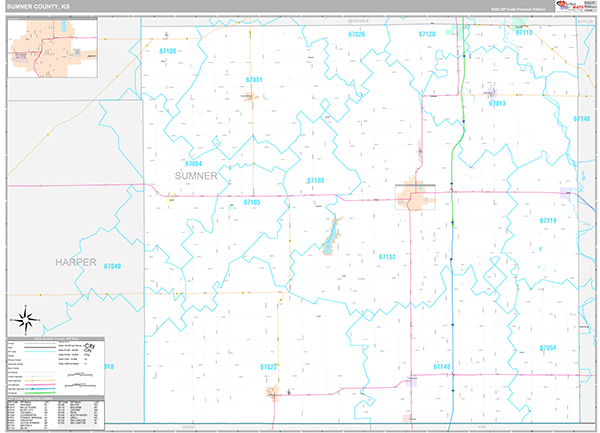The image size is (600, 433).
Task: Select ZIP code label 67026
Action: coord(357,34)
